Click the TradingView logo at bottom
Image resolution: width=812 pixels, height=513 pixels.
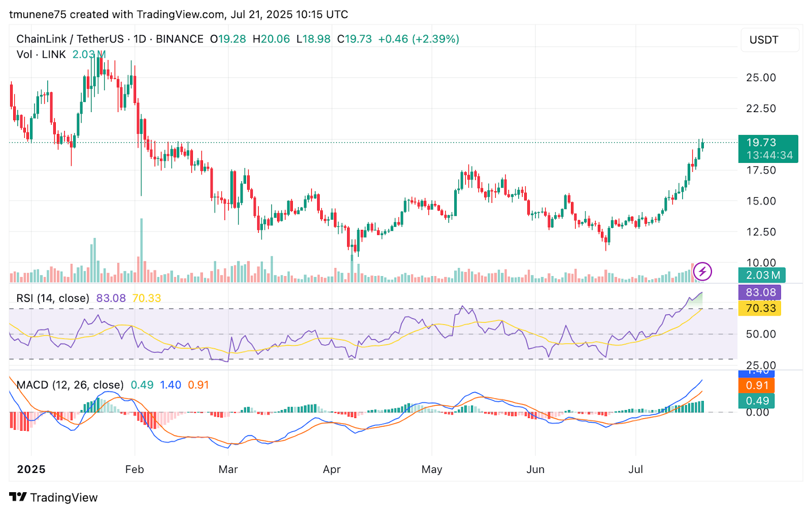(53, 497)
